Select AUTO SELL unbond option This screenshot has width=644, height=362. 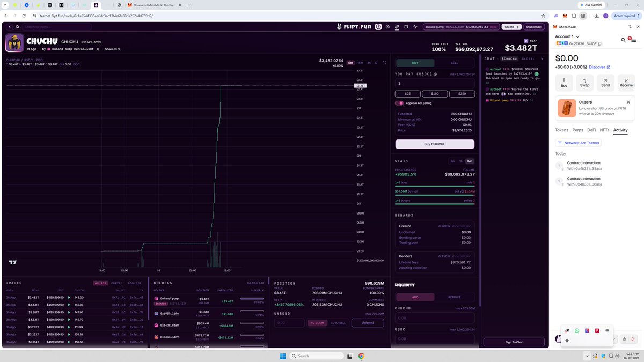click(x=338, y=323)
